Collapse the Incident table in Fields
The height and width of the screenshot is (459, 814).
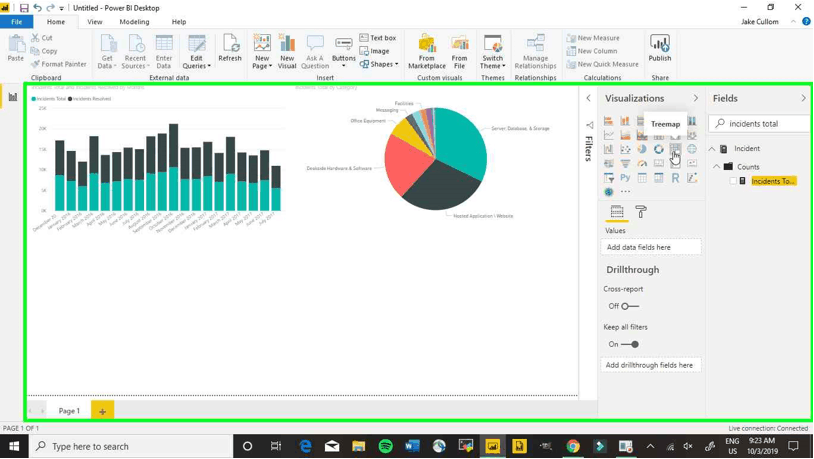click(x=712, y=149)
